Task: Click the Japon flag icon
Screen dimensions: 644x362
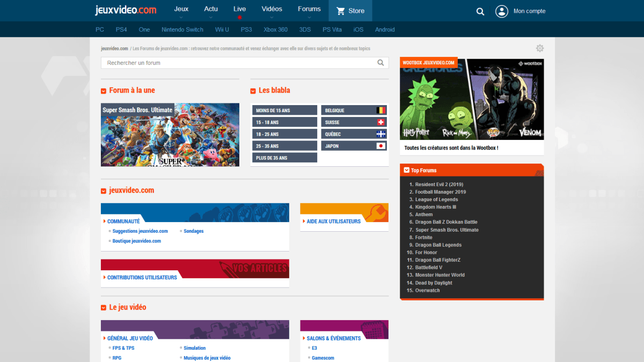Action: pyautogui.click(x=381, y=146)
